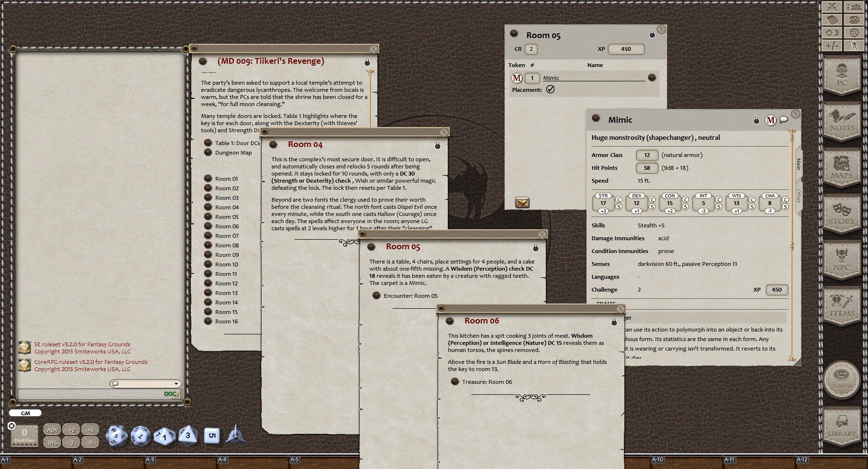Viewport: 868px width, 469px height.
Task: Switch to the Other tab on the Mimic sheet
Action: click(x=798, y=196)
